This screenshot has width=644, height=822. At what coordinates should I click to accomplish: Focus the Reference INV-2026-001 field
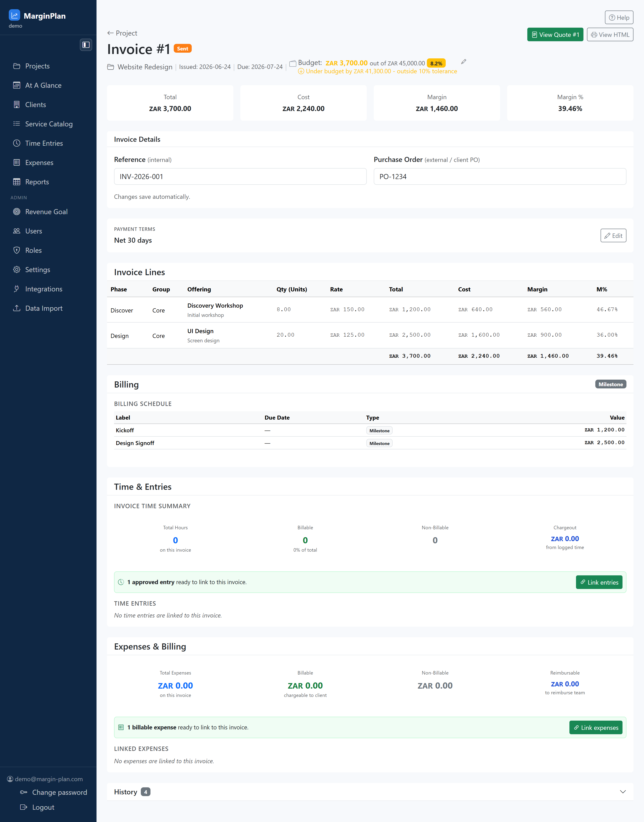click(x=240, y=177)
